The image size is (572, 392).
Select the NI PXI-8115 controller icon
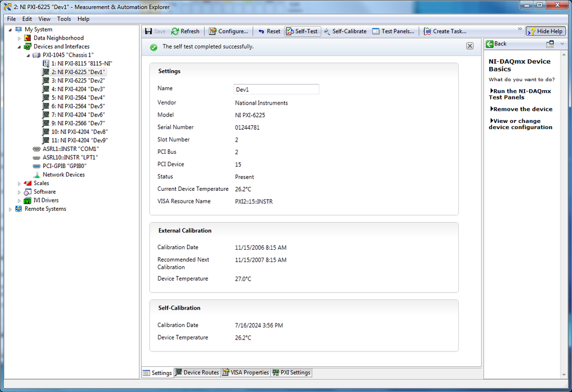(46, 63)
